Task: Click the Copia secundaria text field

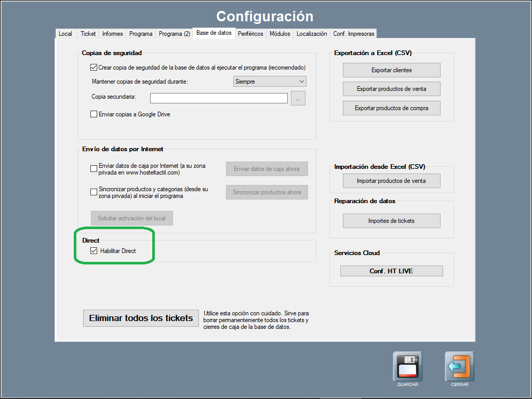Action: click(219, 98)
